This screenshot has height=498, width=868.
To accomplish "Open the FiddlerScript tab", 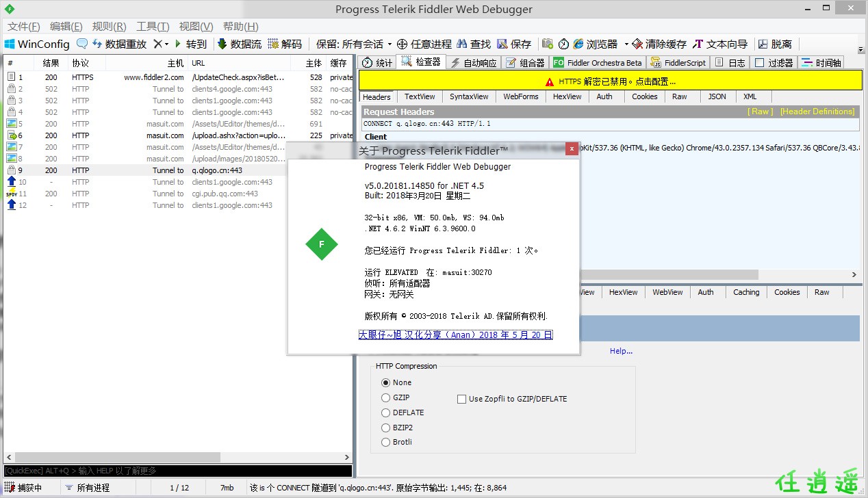I will coord(678,62).
